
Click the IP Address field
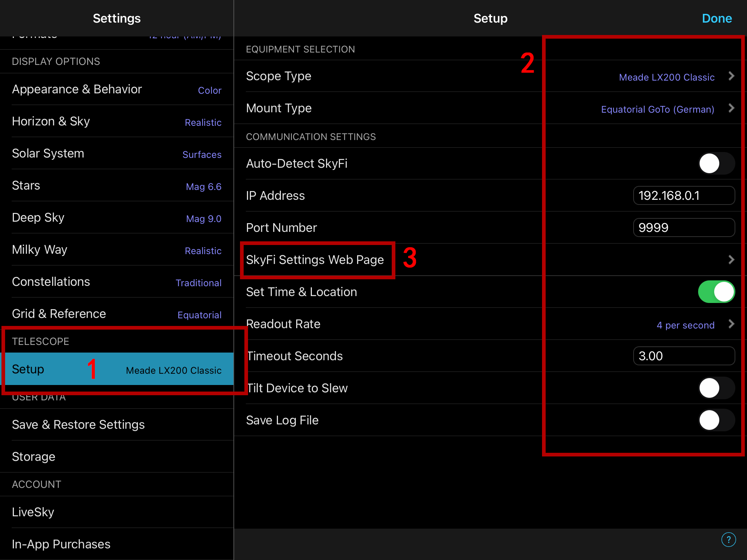pyautogui.click(x=684, y=196)
